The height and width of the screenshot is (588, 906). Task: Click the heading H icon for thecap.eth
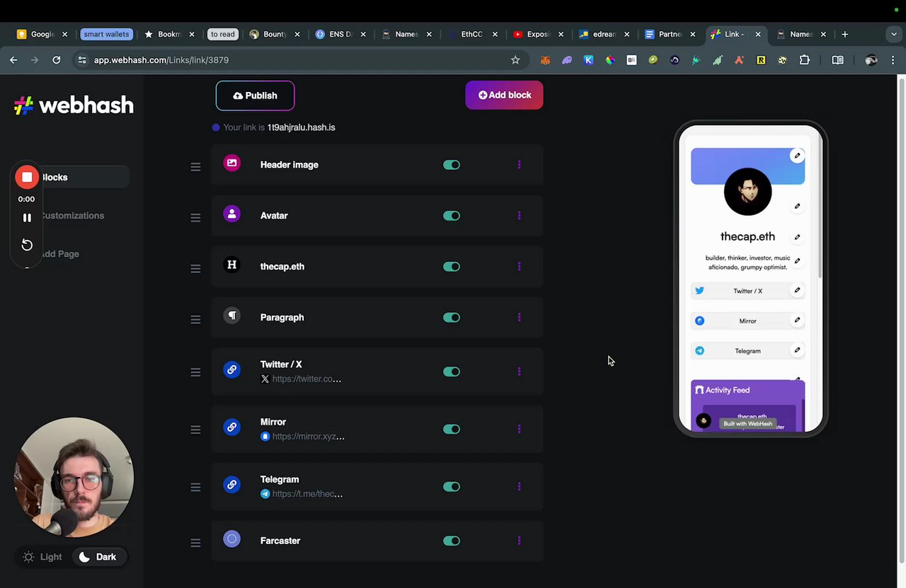[231, 265]
